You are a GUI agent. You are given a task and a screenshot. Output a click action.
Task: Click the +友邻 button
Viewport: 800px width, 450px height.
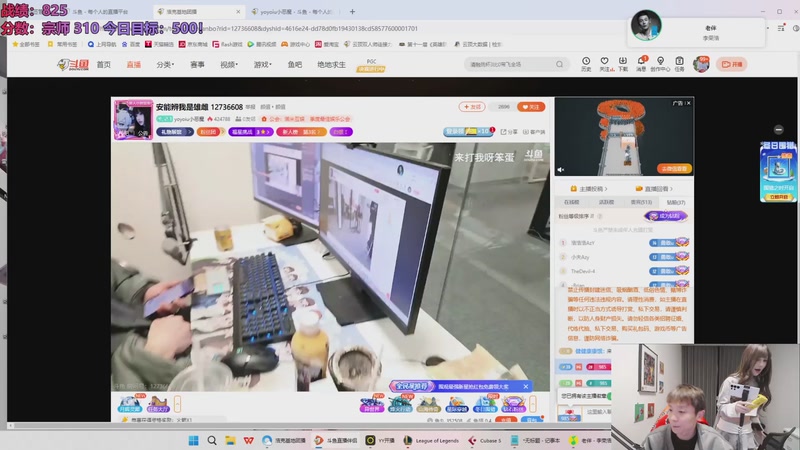[x=472, y=107]
